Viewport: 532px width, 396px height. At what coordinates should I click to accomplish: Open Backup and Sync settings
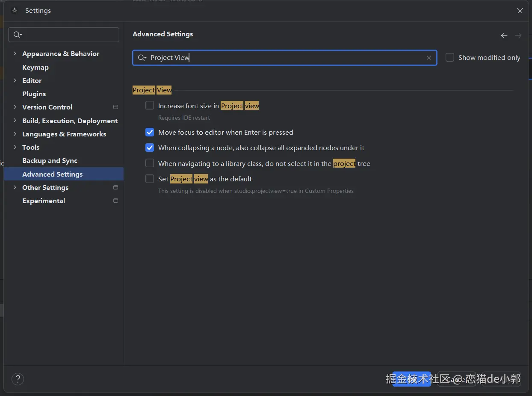[x=50, y=160]
